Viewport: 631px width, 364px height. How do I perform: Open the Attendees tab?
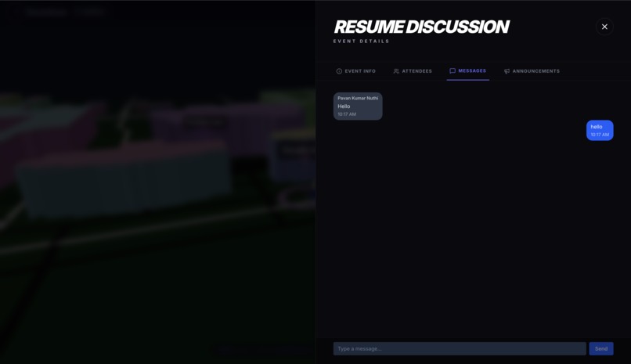pos(413,71)
